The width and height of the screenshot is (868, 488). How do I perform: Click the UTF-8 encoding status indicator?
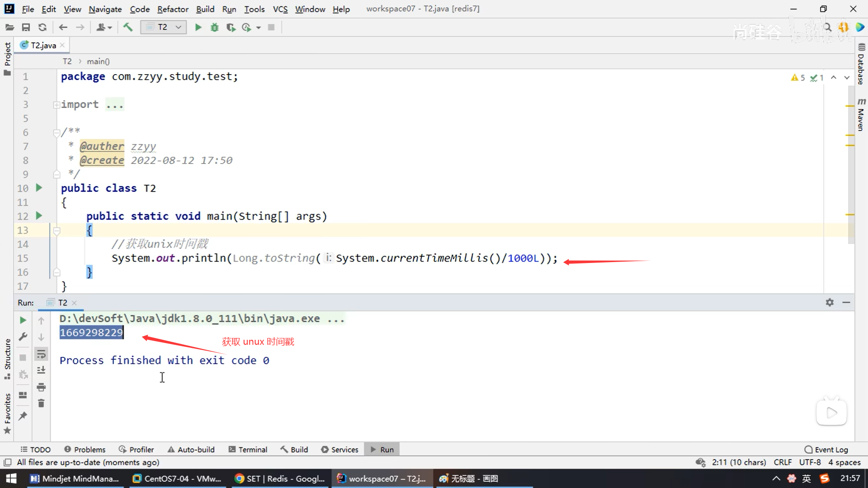(809, 462)
